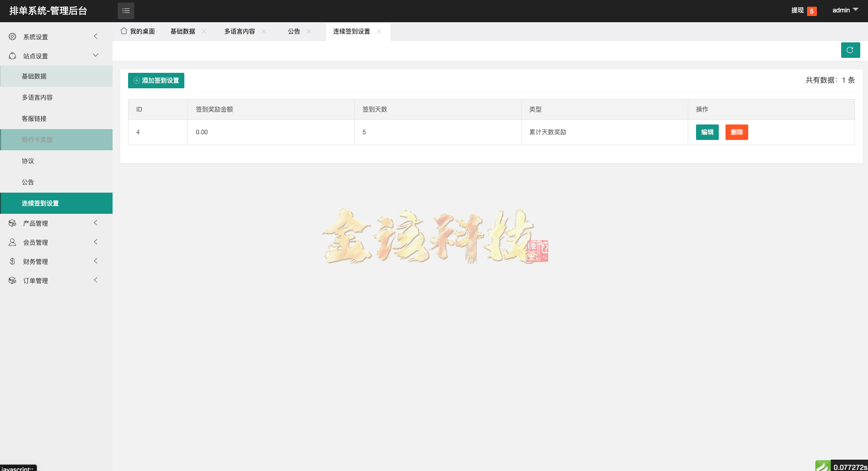Click the package icon beside 订单管理
868x471 pixels.
[x=12, y=280]
